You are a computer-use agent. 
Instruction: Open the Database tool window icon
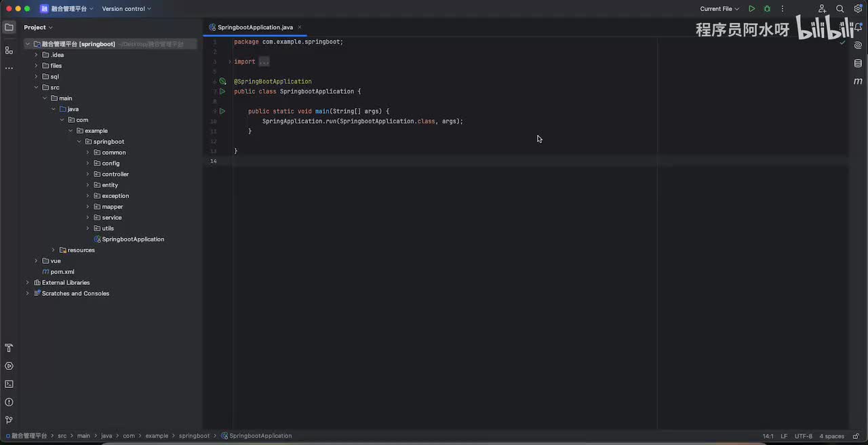(x=858, y=63)
